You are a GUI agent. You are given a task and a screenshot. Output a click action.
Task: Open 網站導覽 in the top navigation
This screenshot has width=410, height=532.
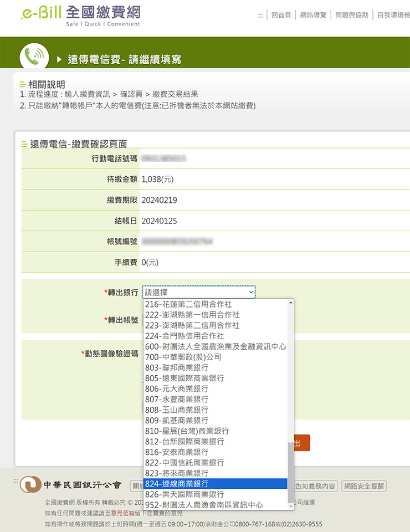point(313,15)
